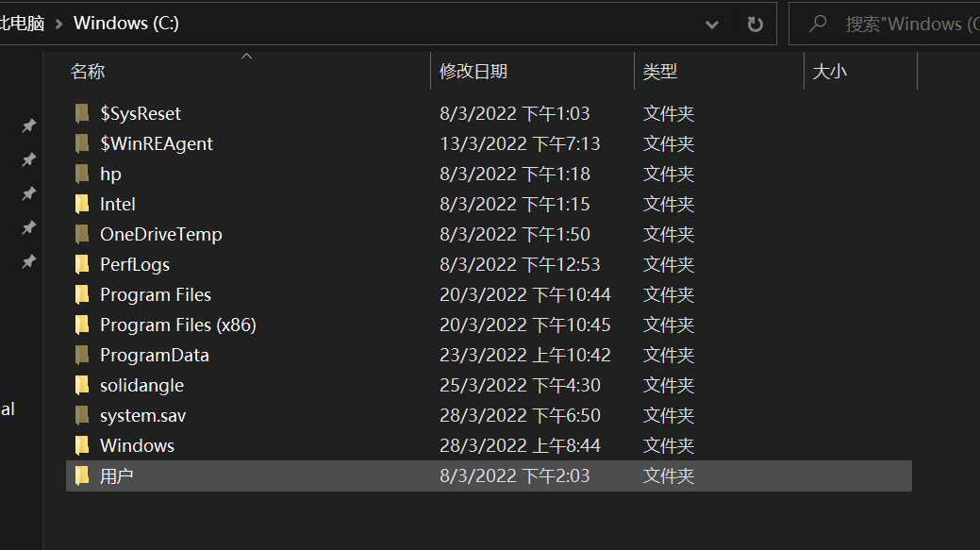980x550 pixels.
Task: Open the Intel folder
Action: point(118,204)
